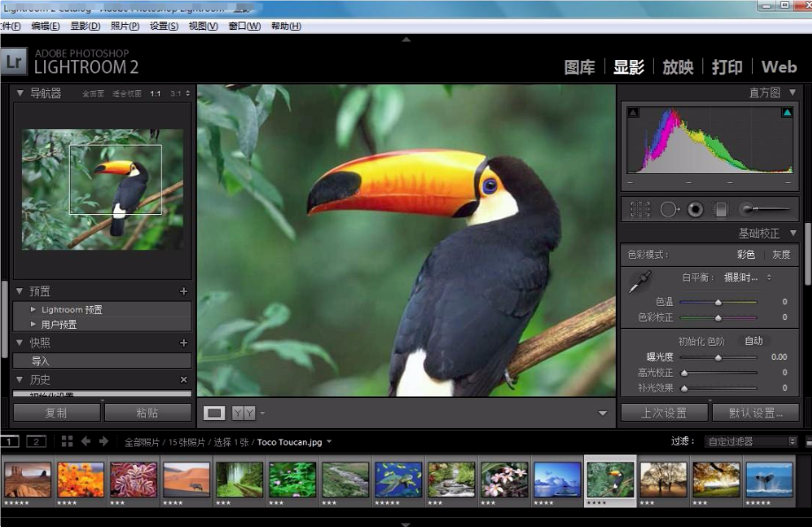Open the Edit menu
812x527 pixels.
[x=45, y=26]
